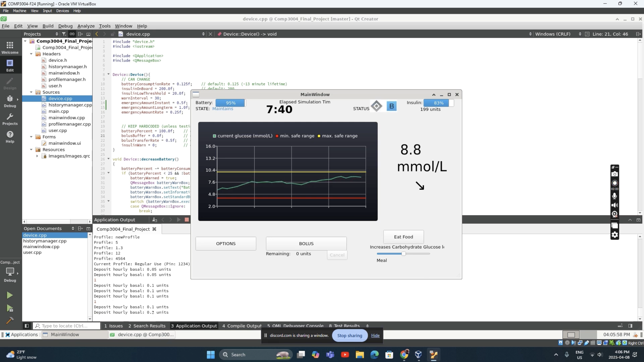Toggle synchronize with editor link icon
This screenshot has height=362, width=644.
pos(72,34)
